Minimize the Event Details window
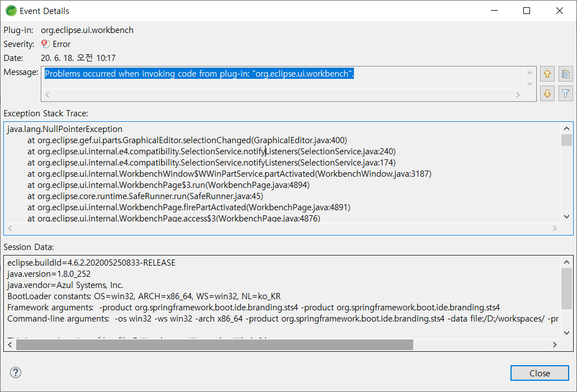 click(494, 11)
